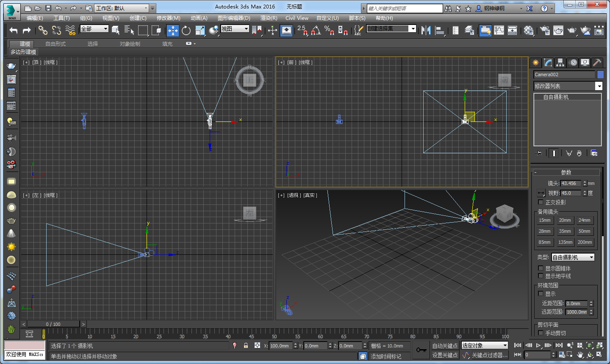Open 工作区 workspace dropdown

coord(122,8)
